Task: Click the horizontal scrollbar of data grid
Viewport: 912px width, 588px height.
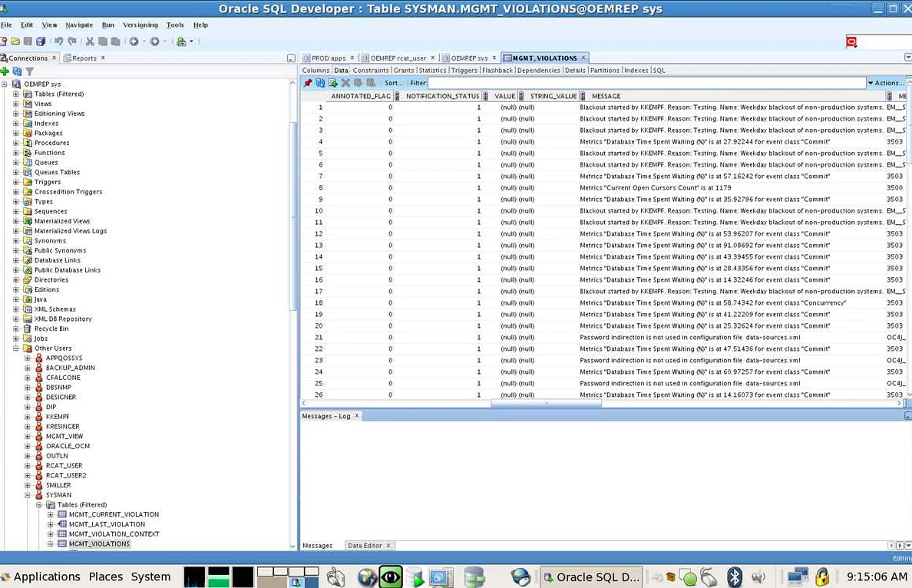Action: click(545, 403)
